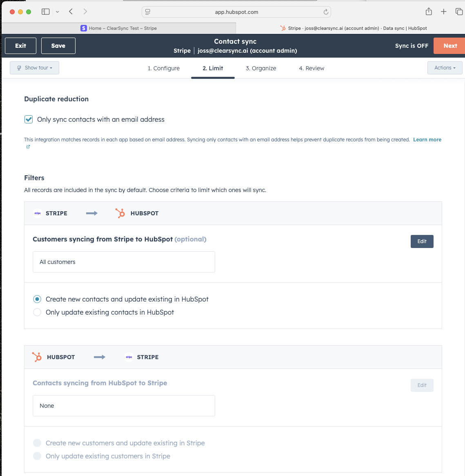Select Only update existing contacts in HubSpot
The image size is (465, 476).
37,312
